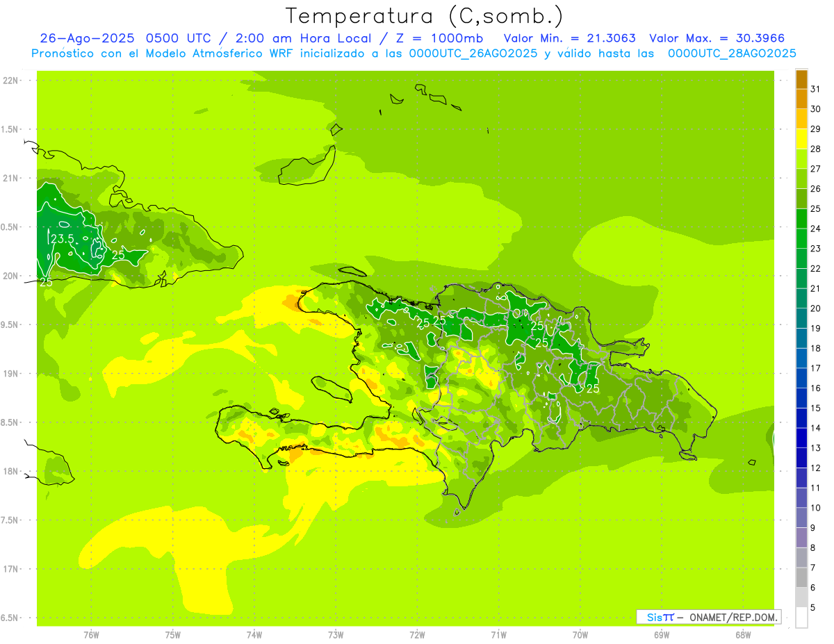Click the dark orange swatch above 31
The image size is (834, 644).
pos(802,79)
